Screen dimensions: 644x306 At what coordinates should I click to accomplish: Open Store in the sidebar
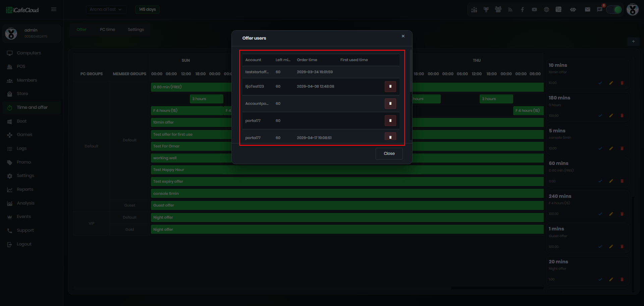point(32,94)
